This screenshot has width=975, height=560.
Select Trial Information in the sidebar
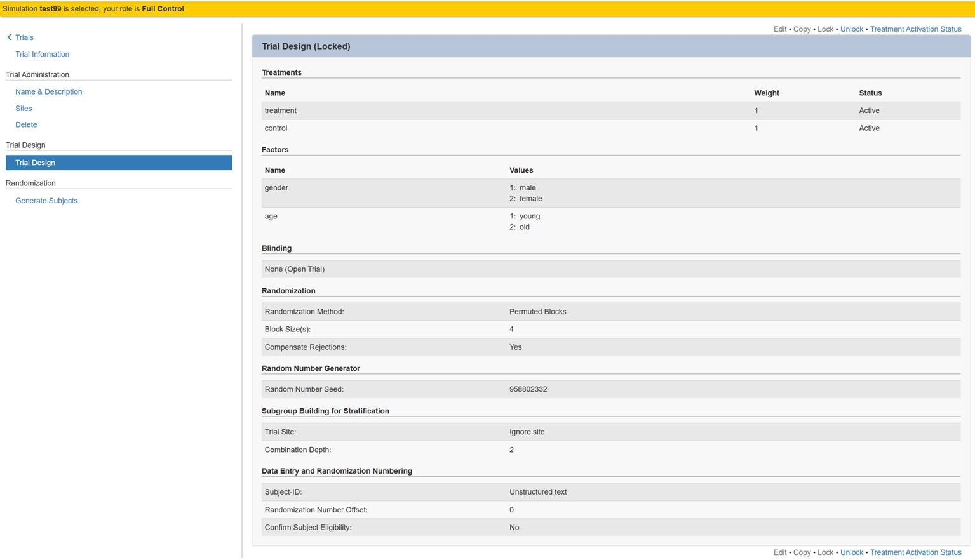(42, 54)
